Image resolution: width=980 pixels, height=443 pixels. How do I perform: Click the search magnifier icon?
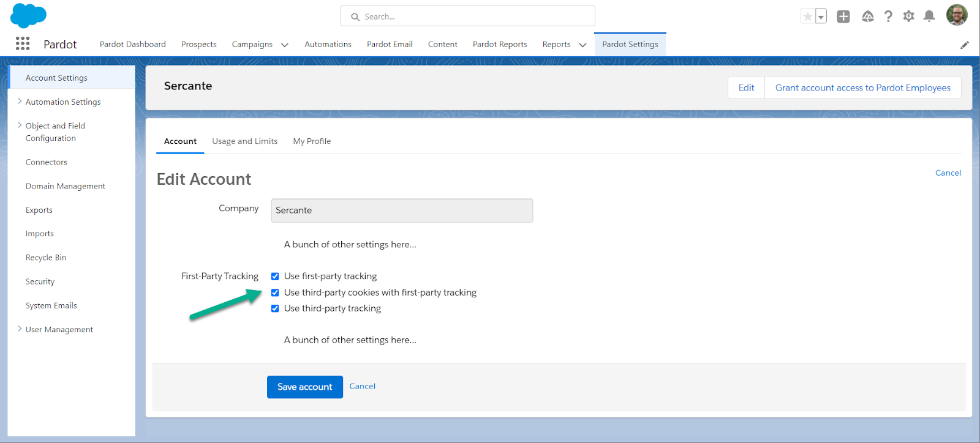(x=355, y=17)
